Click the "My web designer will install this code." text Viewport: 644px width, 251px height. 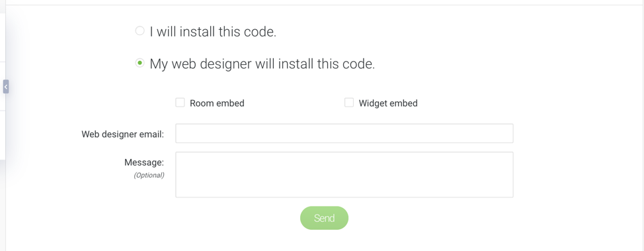pos(262,64)
